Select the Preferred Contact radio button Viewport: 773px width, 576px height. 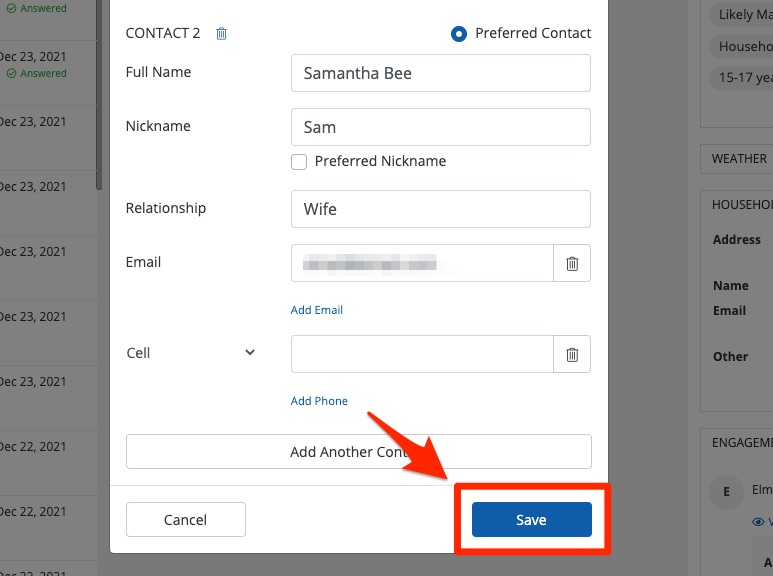tap(459, 33)
